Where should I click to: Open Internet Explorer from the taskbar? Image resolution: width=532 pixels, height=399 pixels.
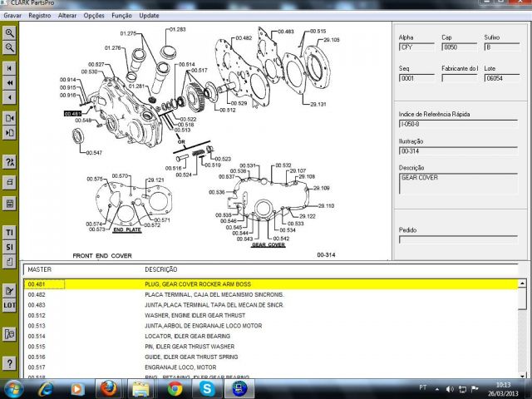46,389
